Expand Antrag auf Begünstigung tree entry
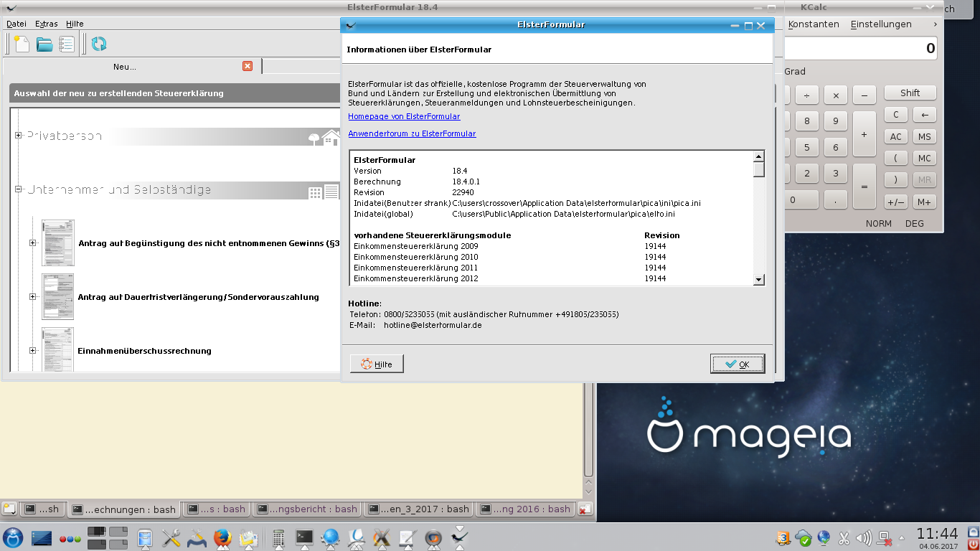 pyautogui.click(x=32, y=242)
